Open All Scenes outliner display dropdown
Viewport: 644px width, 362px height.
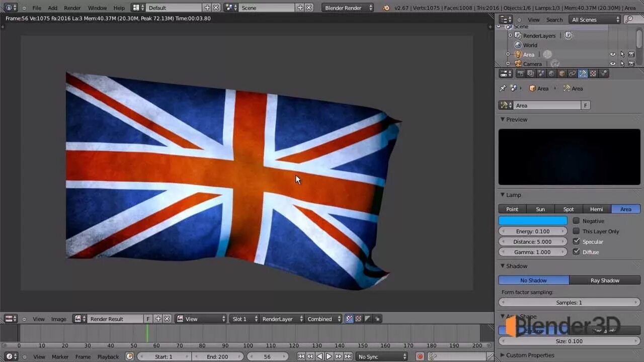tap(595, 19)
